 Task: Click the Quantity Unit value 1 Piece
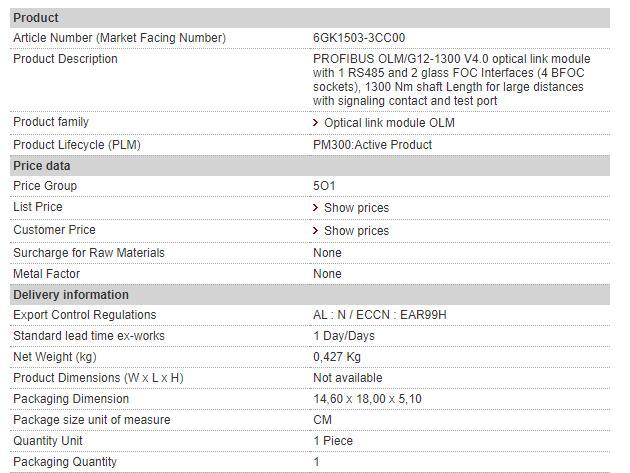[333, 441]
